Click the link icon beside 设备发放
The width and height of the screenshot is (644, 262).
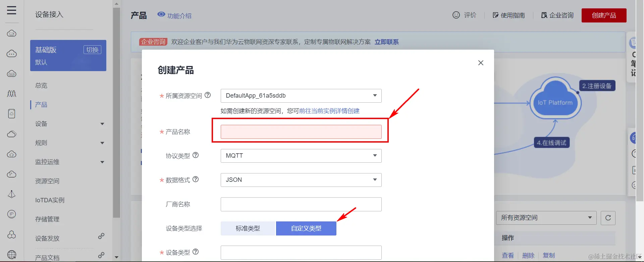pos(101,236)
